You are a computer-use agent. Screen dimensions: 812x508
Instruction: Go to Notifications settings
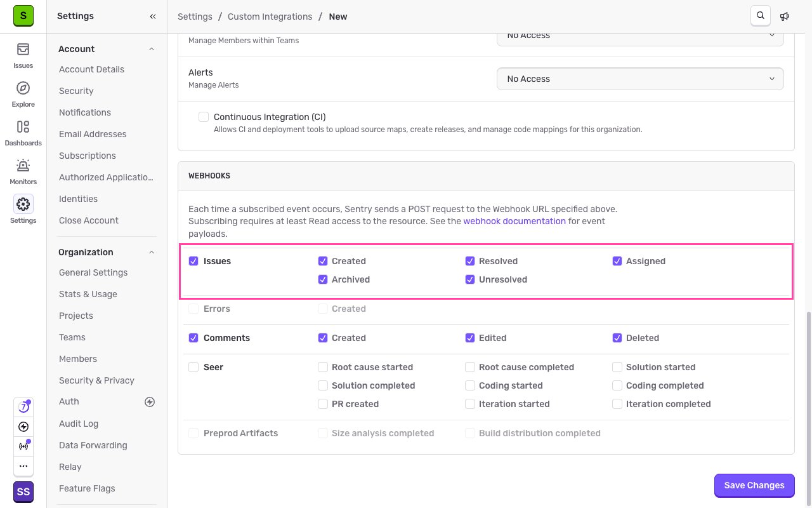(x=85, y=112)
